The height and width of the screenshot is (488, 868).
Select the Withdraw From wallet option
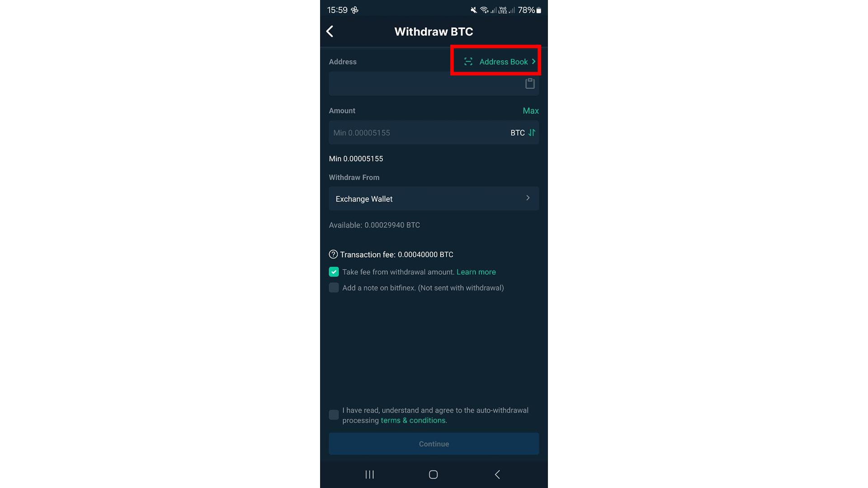pos(434,199)
